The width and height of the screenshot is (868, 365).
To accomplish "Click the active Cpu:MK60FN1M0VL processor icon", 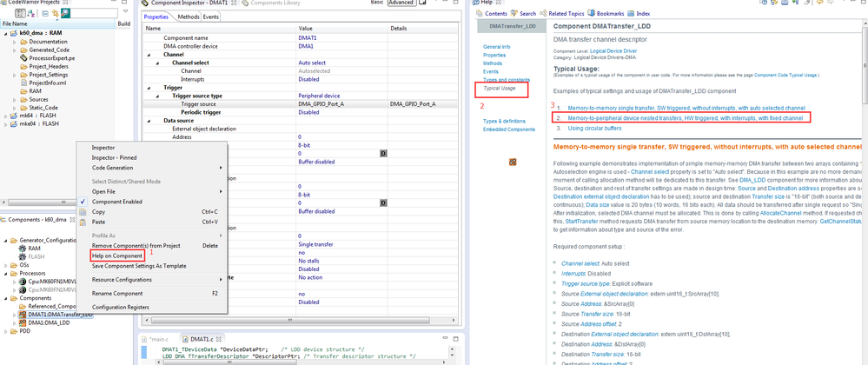I will pos(23,282).
